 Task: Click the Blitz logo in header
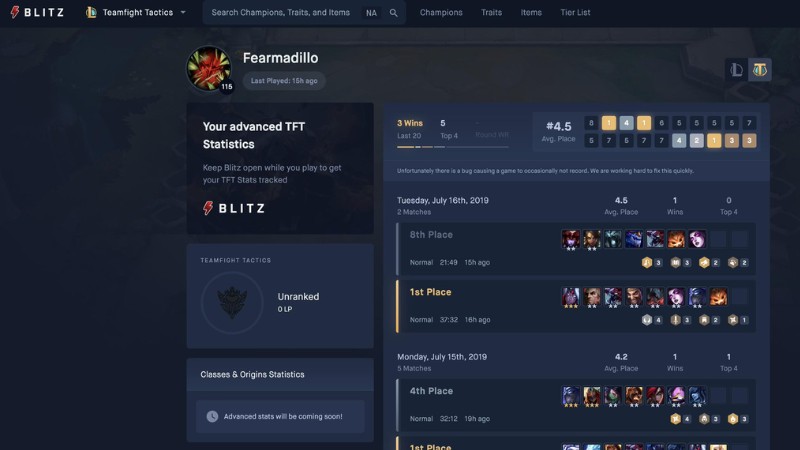pos(37,12)
